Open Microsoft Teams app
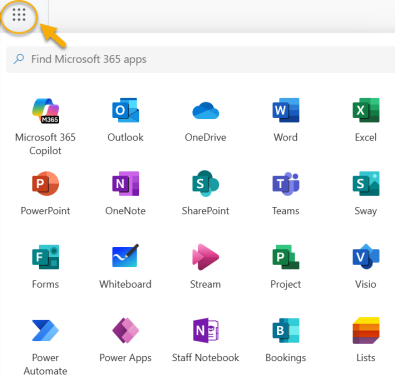 (286, 184)
